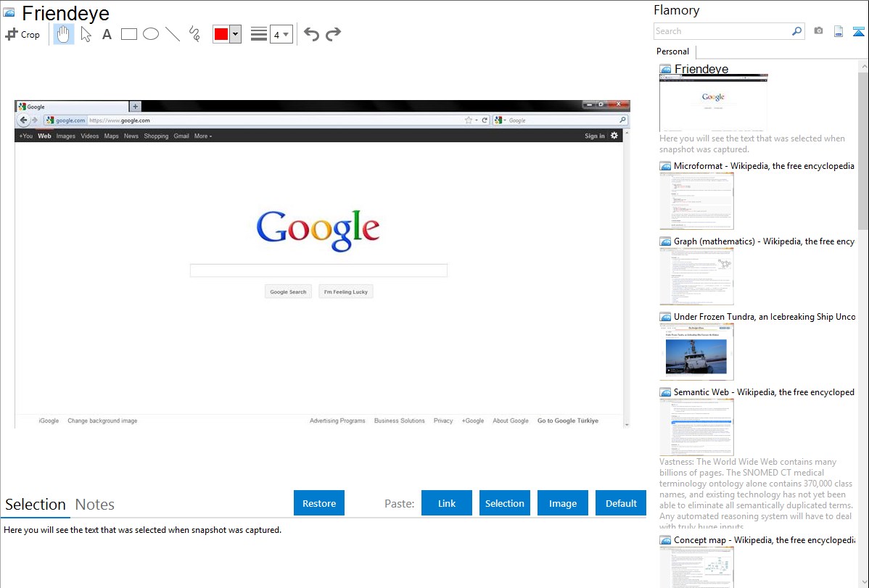869x588 pixels.
Task: Click the scroll down arrow of snapshot list
Action: [864, 582]
